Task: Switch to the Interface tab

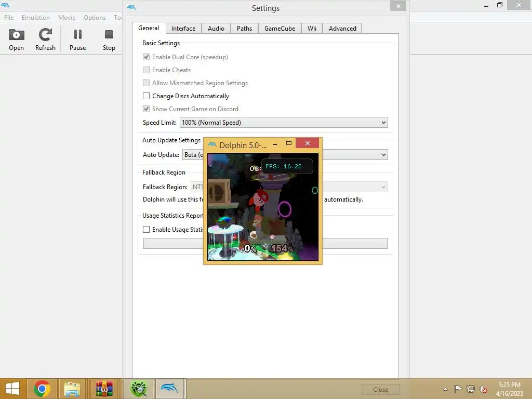Action: pos(183,29)
